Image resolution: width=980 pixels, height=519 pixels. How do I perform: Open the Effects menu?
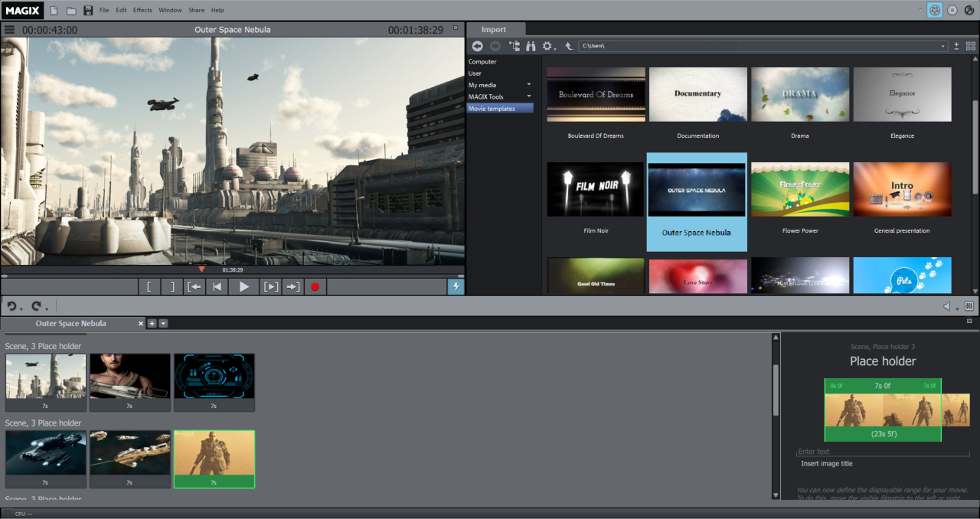[142, 10]
